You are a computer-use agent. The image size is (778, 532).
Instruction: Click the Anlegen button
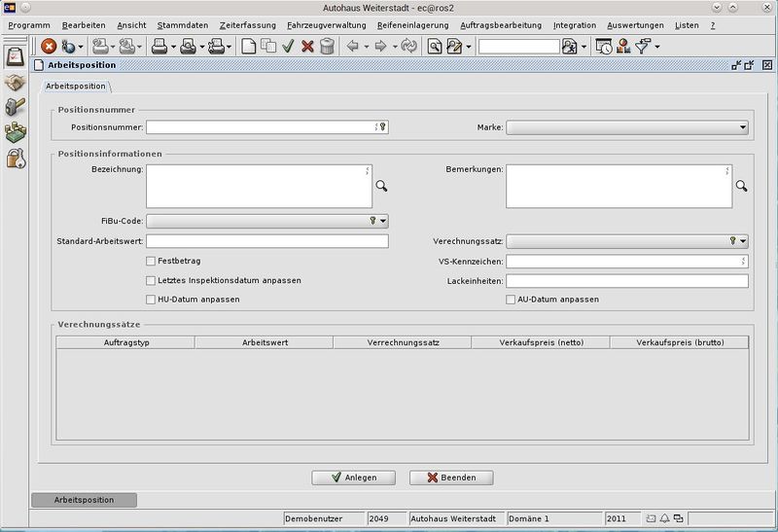click(x=353, y=478)
